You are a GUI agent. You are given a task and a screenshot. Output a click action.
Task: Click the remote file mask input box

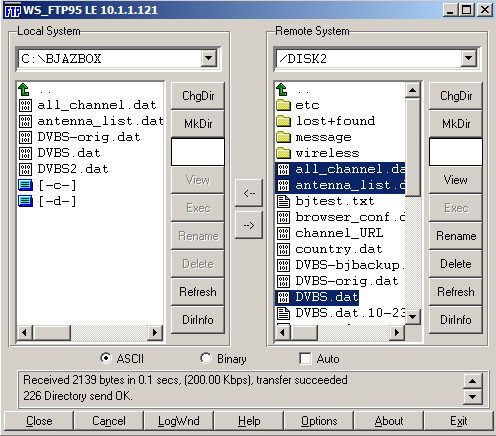pyautogui.click(x=456, y=152)
